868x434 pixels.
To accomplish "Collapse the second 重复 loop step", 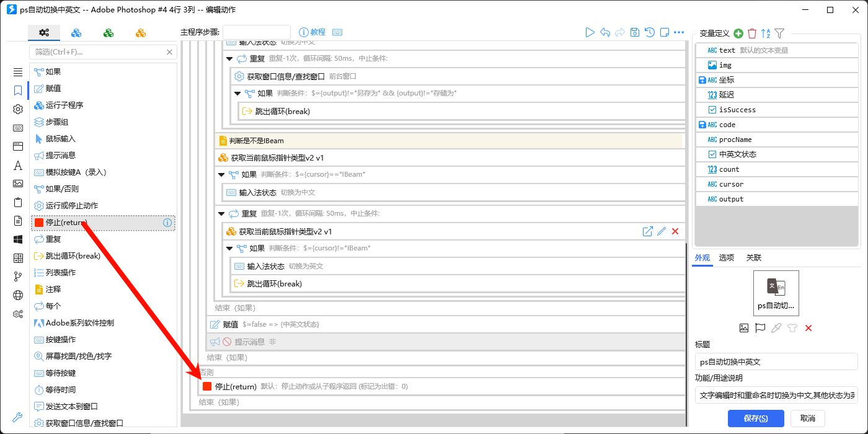I will (x=221, y=213).
